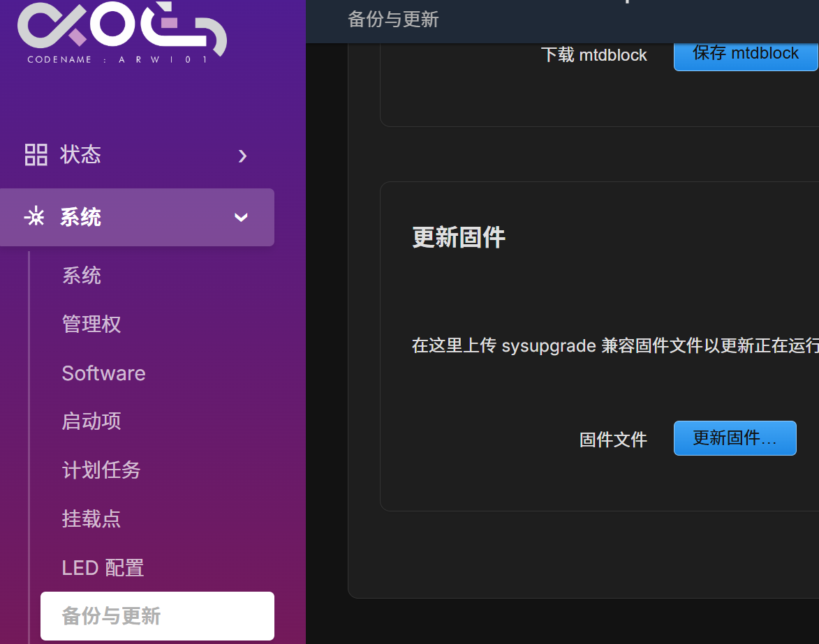
Task: Select the 备份与更新 active menu item
Action: [157, 616]
